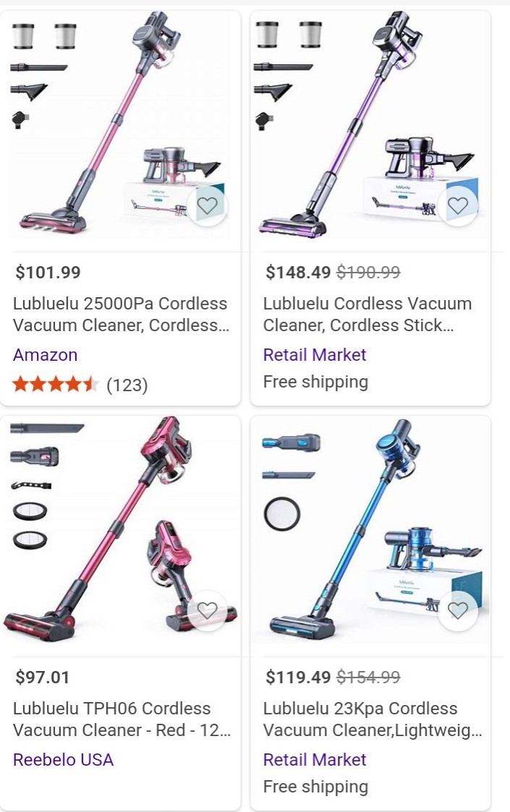Click the $119.49 discounted price

298,677
